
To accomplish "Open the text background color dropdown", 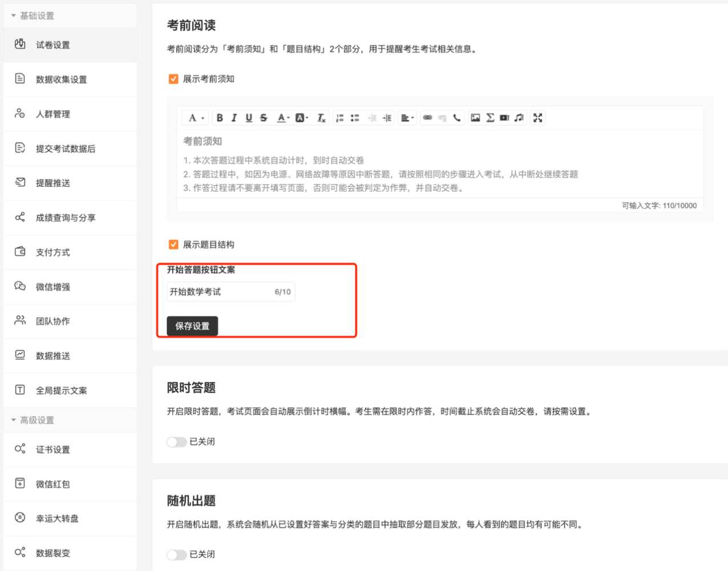I will (x=302, y=118).
